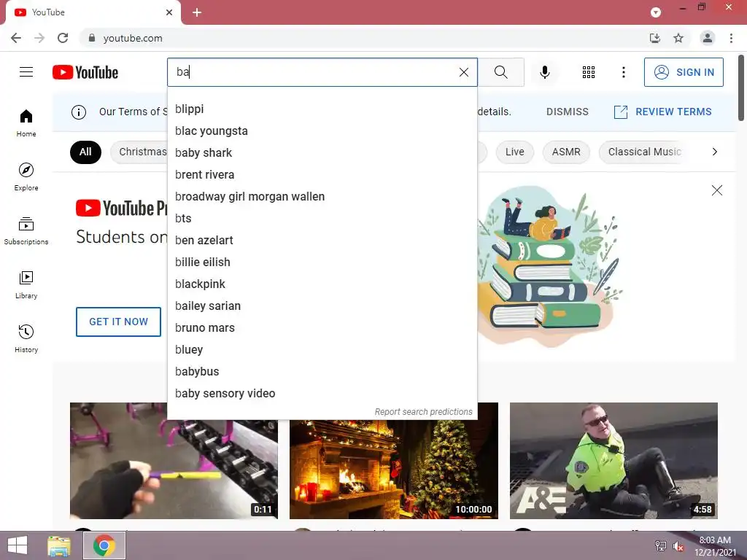747x560 pixels.
Task: Click the muted volume tray icon
Action: pyautogui.click(x=678, y=546)
